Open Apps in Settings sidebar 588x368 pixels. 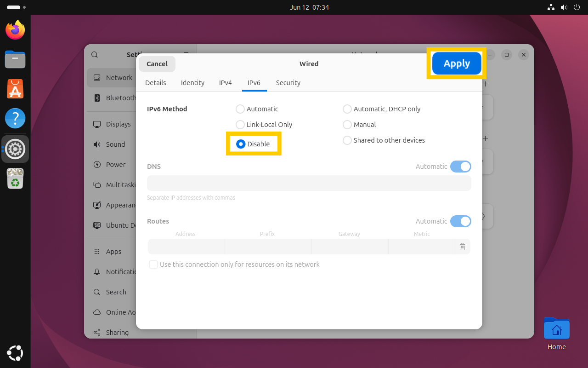pyautogui.click(x=112, y=252)
